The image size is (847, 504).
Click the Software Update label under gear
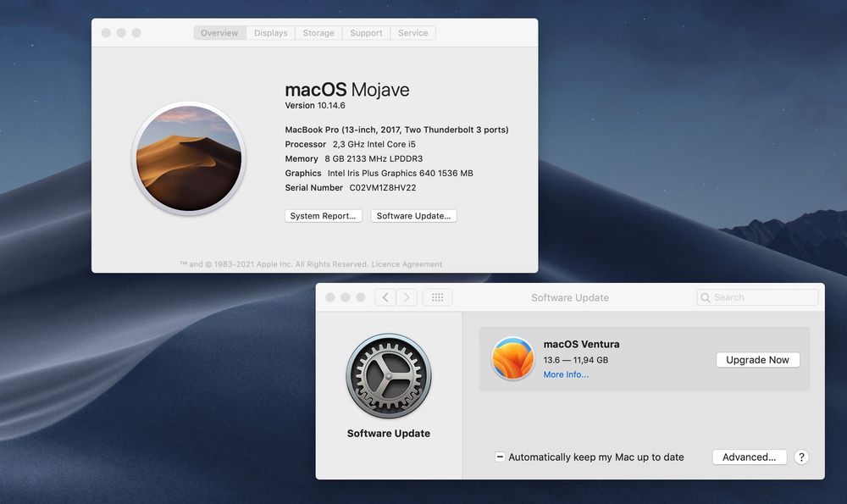[x=389, y=433]
